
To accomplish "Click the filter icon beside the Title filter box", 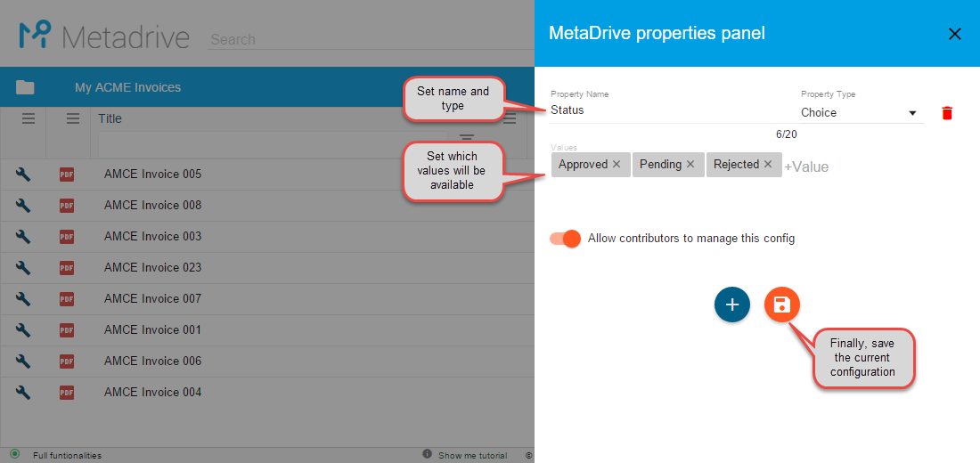I will (x=467, y=138).
